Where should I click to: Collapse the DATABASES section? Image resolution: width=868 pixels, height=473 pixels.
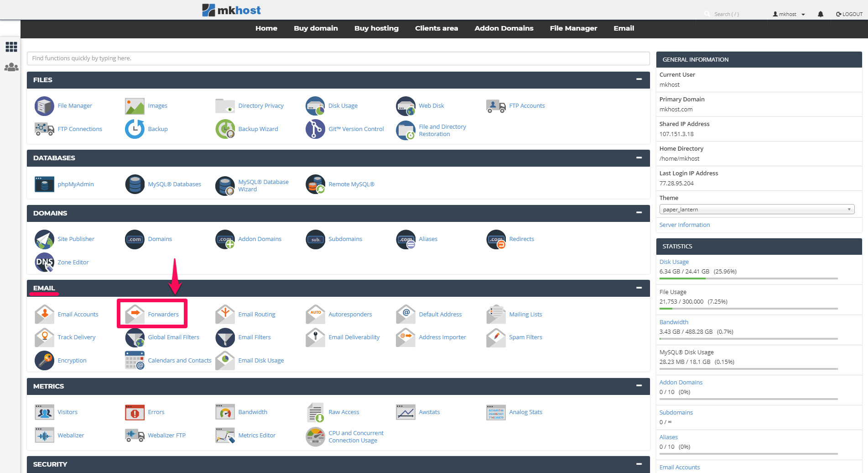[x=639, y=158]
